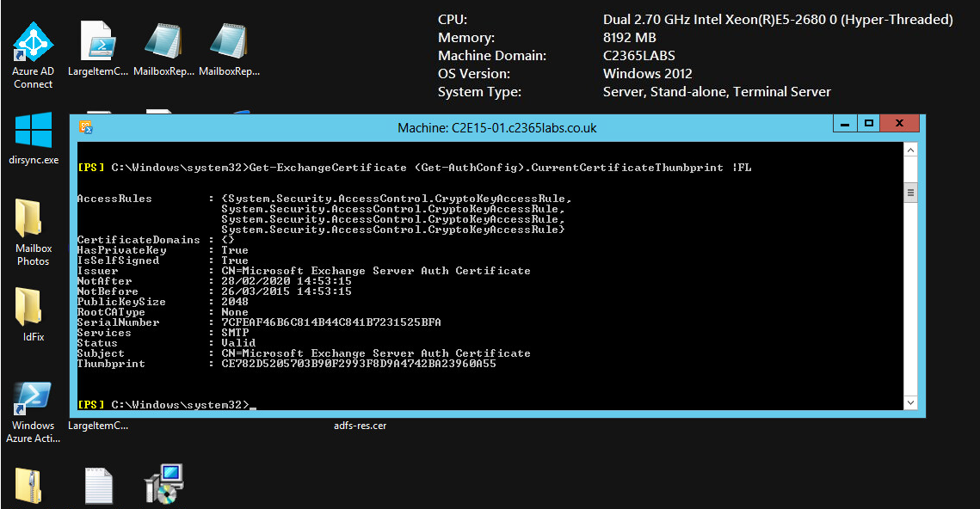Select the dirsync.exe desktop icon
Screen dimensions: 980x509
click(33, 138)
